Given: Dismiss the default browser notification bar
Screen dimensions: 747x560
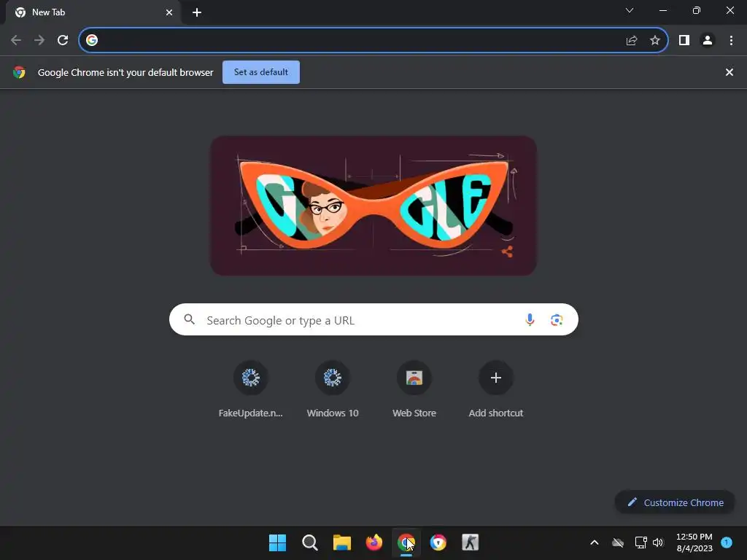Looking at the screenshot, I should (x=729, y=72).
